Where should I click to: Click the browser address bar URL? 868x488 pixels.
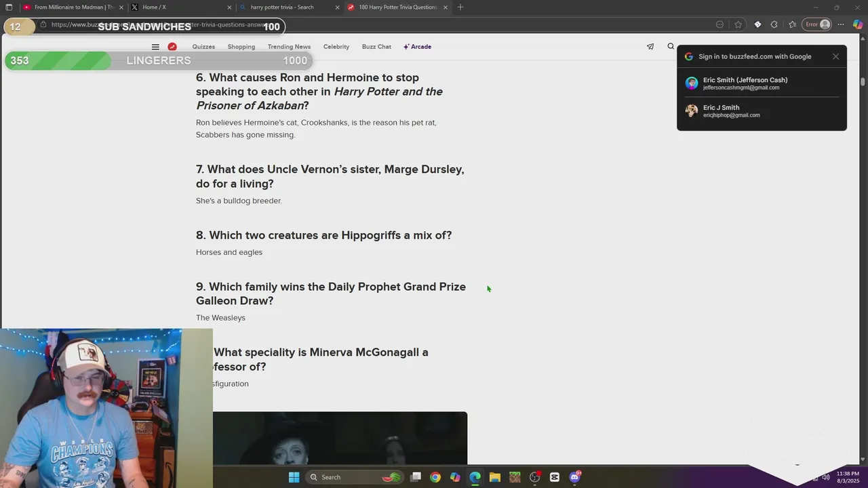(160, 25)
